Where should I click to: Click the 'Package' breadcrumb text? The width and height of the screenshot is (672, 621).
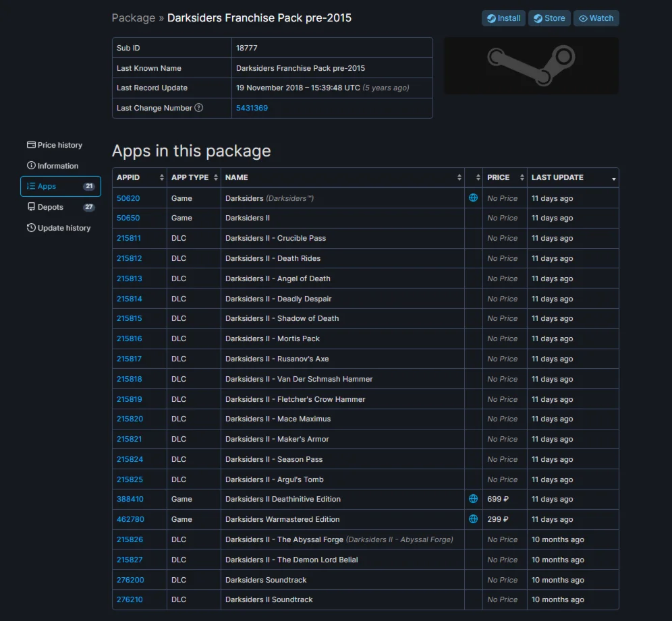[x=134, y=18]
